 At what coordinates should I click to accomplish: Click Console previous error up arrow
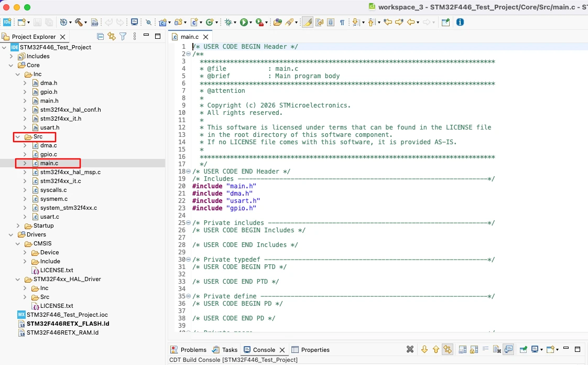coord(435,349)
